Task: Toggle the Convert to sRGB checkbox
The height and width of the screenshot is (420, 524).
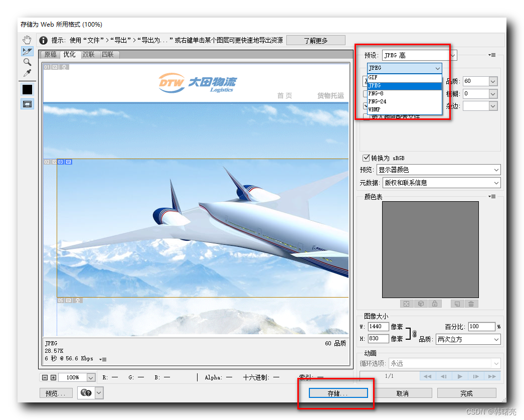Action: (x=366, y=158)
